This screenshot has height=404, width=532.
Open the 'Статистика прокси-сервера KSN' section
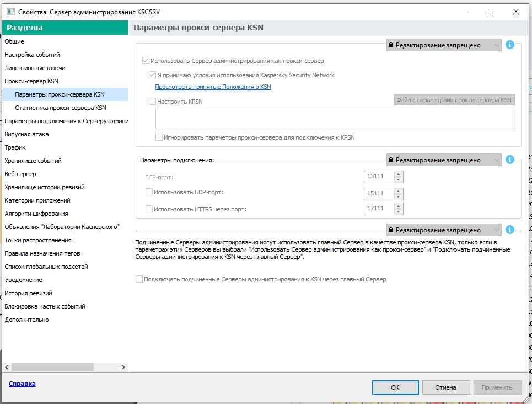[x=61, y=108]
